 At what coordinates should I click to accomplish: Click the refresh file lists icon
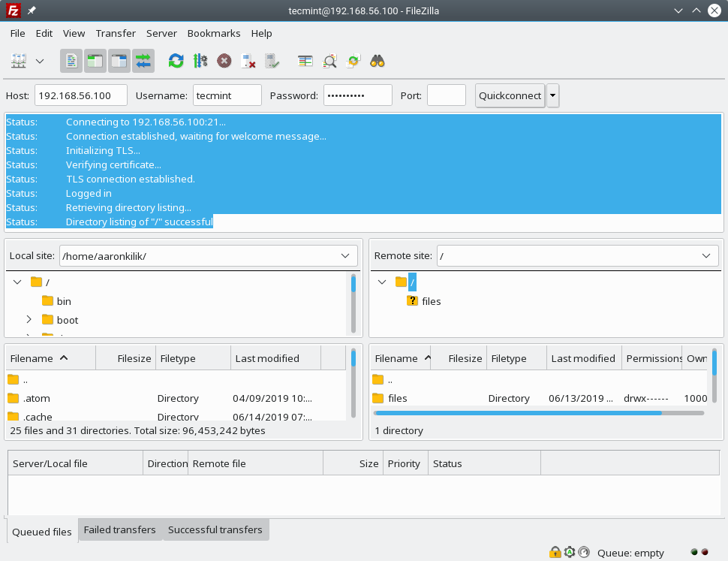pos(176,61)
